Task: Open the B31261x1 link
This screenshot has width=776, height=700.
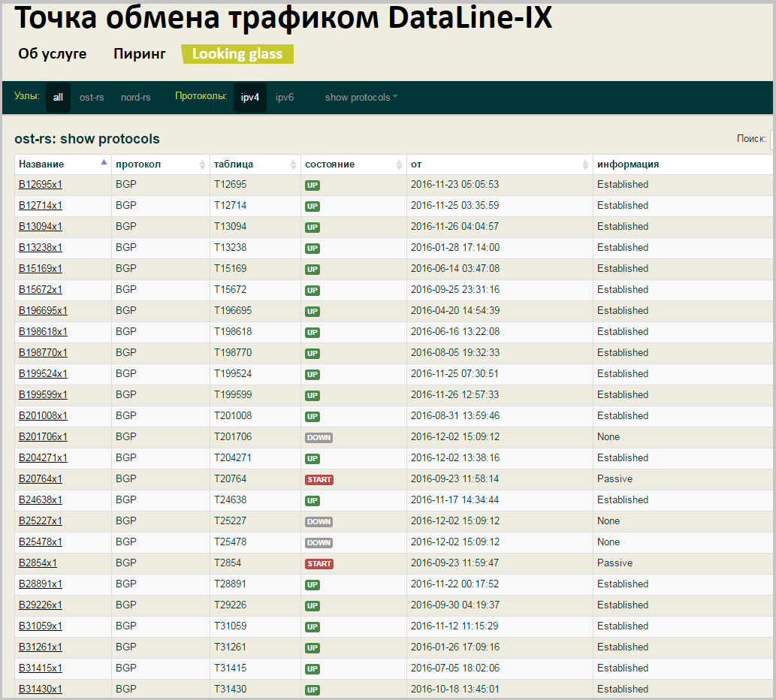Action: click(x=41, y=647)
